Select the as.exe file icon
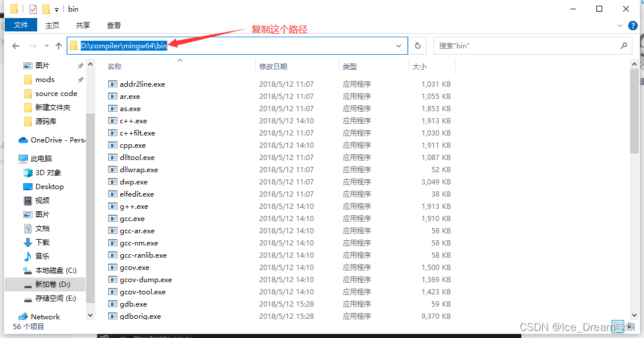Image resolution: width=644 pixels, height=338 pixels. [x=113, y=109]
